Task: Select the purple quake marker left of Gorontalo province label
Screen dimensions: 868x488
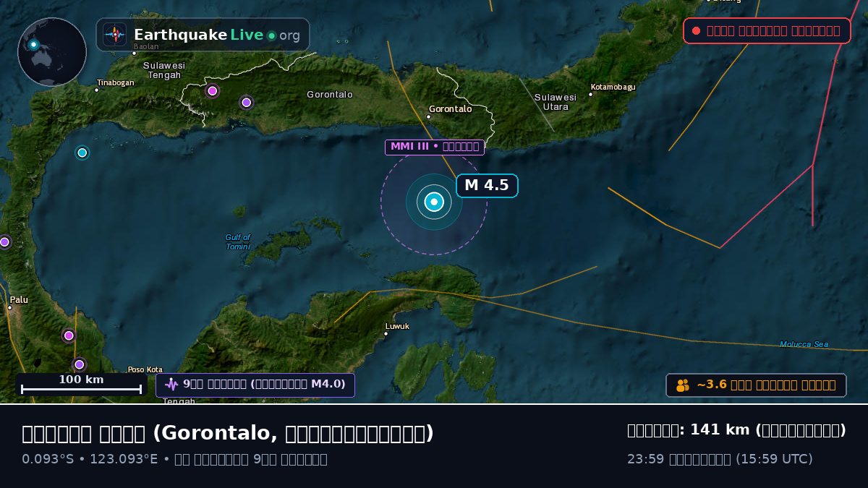Action: pyautogui.click(x=246, y=103)
